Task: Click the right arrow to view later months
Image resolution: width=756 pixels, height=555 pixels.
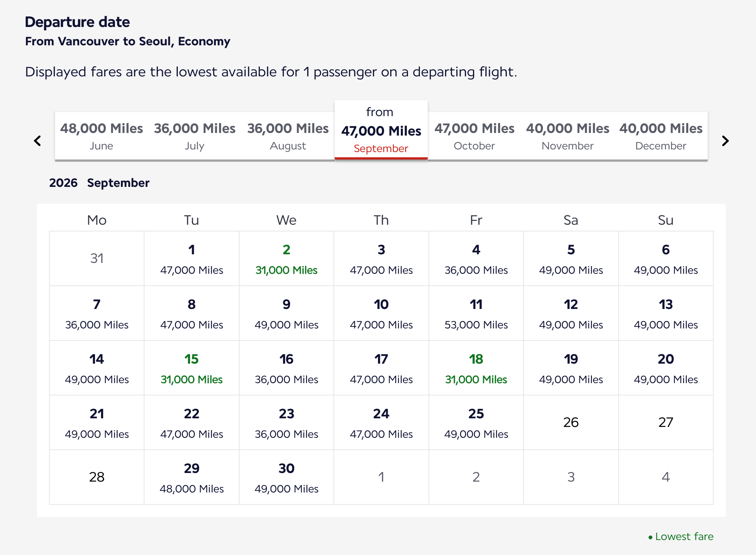Action: (725, 141)
